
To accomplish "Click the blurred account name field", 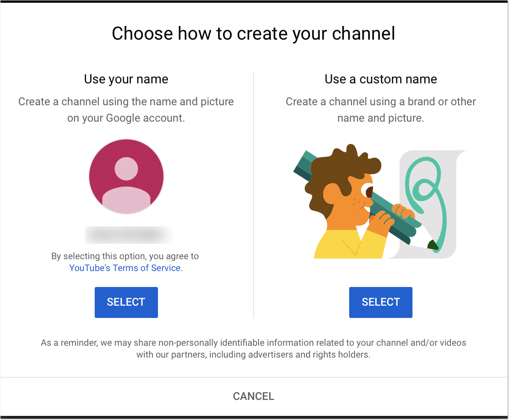I will tap(129, 235).
